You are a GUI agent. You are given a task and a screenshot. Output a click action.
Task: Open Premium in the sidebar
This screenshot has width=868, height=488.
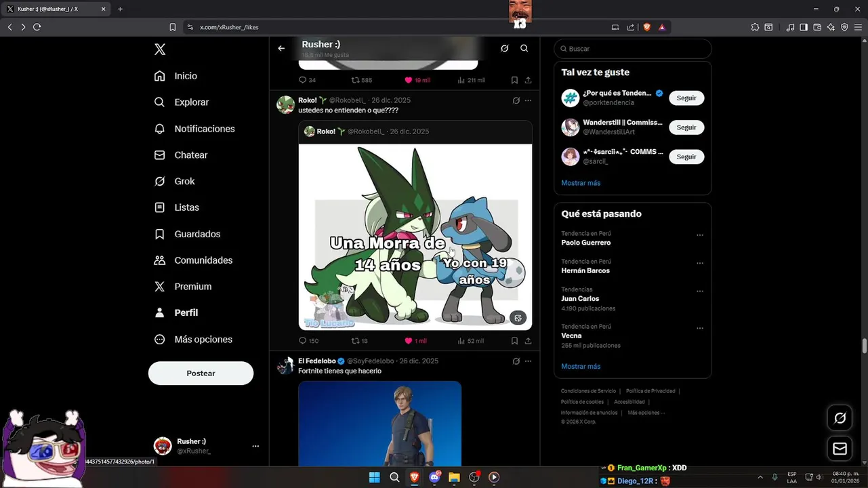tap(183, 287)
